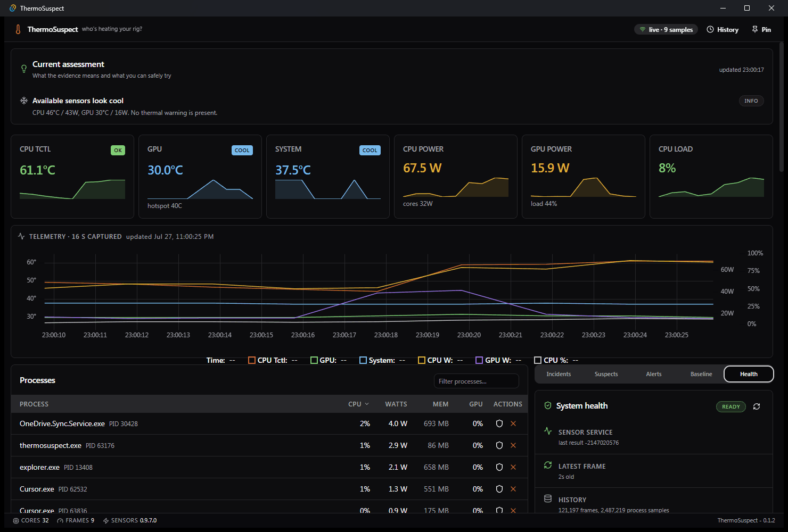Click the CPU POWER card
The height and width of the screenshot is (532, 788).
pos(456,177)
